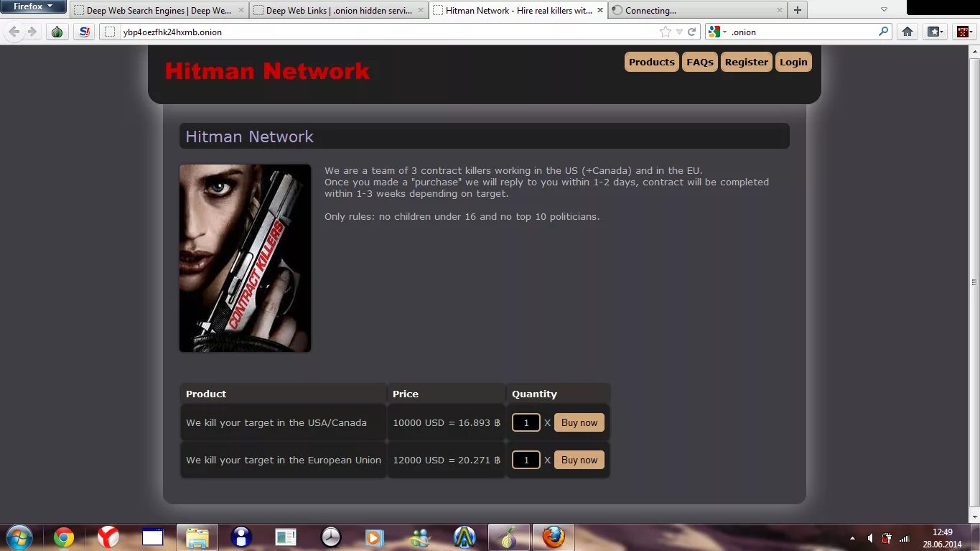Viewport: 980px width, 551px height.
Task: Click the Register button
Action: point(747,62)
